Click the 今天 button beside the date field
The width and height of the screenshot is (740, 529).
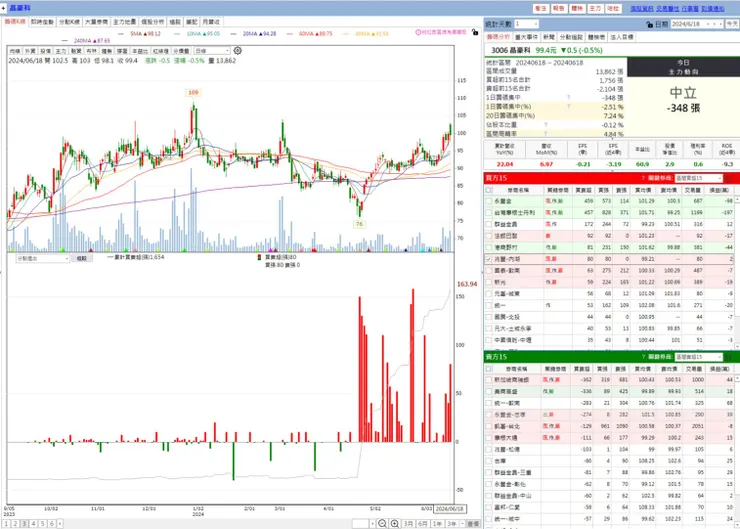pyautogui.click(x=732, y=24)
